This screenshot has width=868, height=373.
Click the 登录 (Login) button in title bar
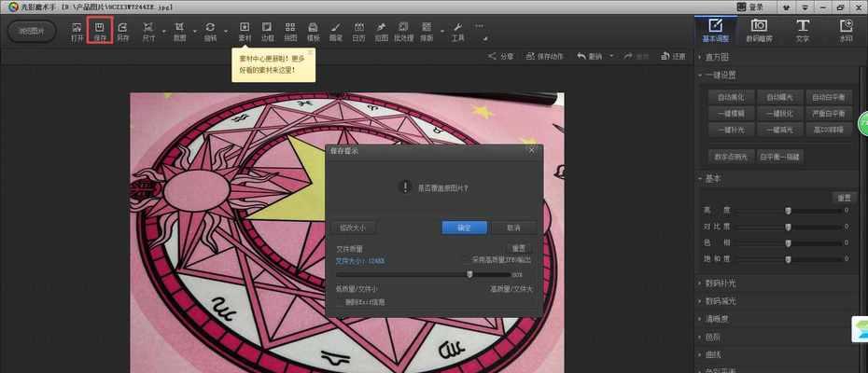point(751,7)
